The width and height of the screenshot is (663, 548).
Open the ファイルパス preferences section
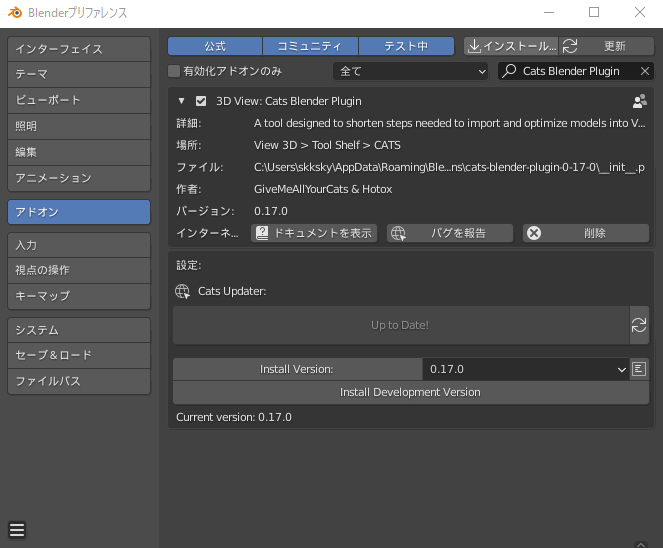pos(79,381)
